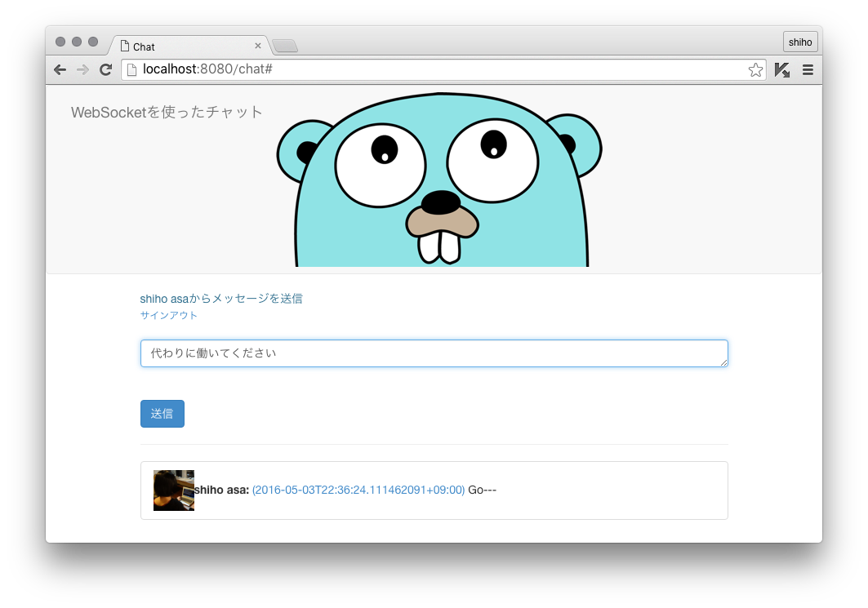This screenshot has width=868, height=608.
Task: Close the Chat tab
Action: [x=257, y=46]
